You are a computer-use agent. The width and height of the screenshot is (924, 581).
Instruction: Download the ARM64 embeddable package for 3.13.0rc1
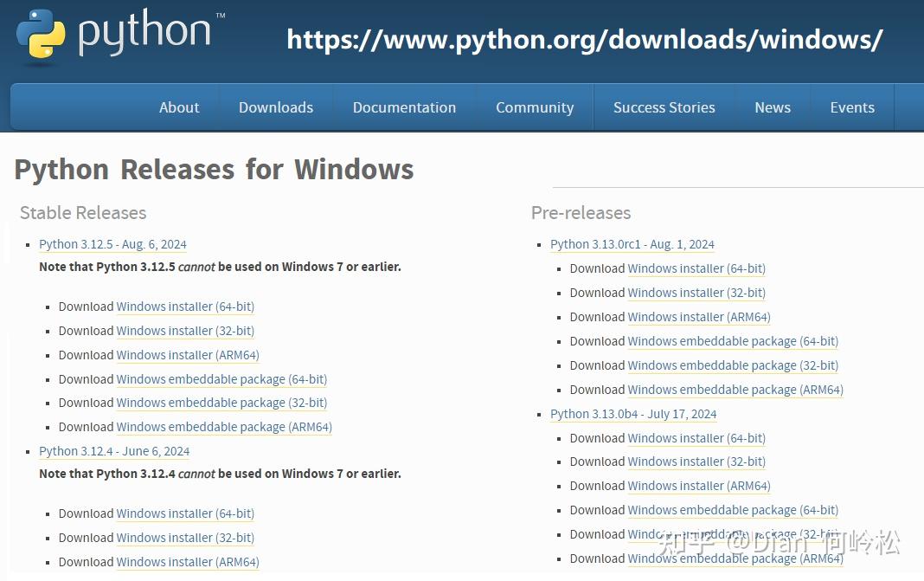tap(735, 390)
